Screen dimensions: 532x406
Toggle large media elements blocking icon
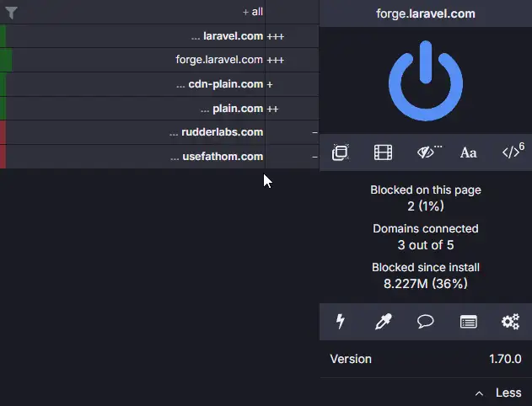pyautogui.click(x=383, y=152)
